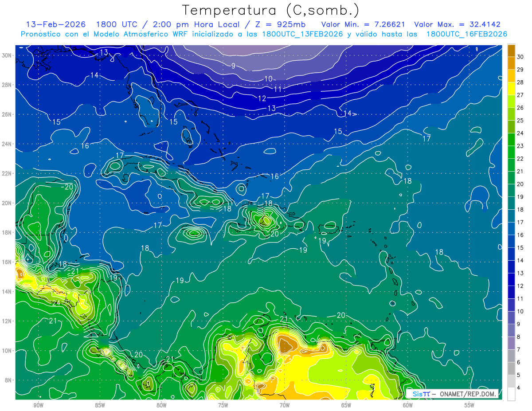Viewport: 532px width, 411px height.
Task: Click the '28N' latitude axis label
Action: (x=7, y=85)
